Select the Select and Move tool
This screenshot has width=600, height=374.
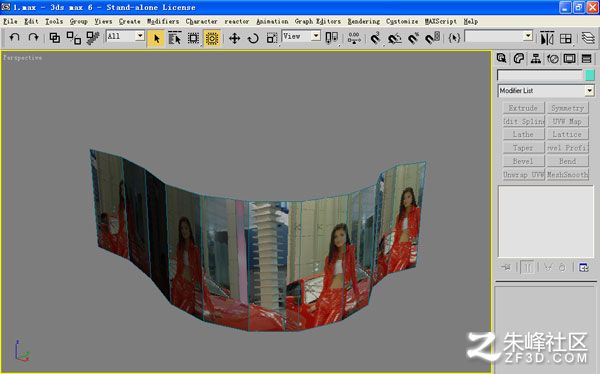(x=234, y=38)
